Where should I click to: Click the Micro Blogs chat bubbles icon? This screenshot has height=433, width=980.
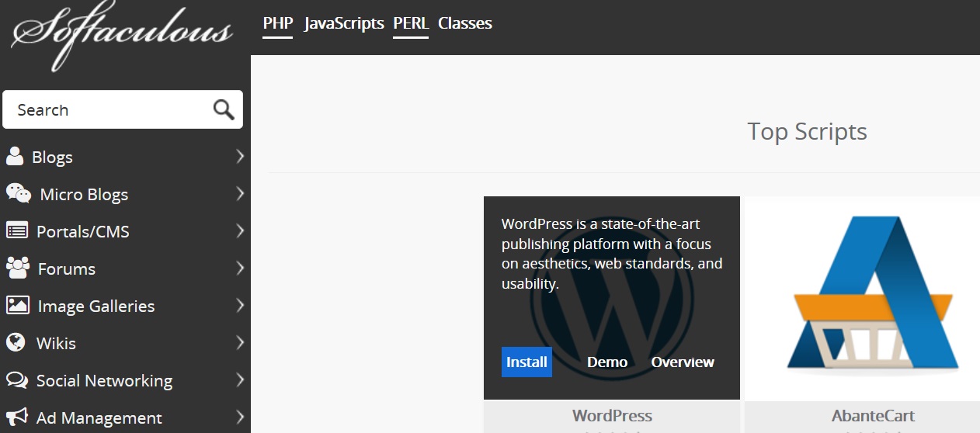click(19, 193)
